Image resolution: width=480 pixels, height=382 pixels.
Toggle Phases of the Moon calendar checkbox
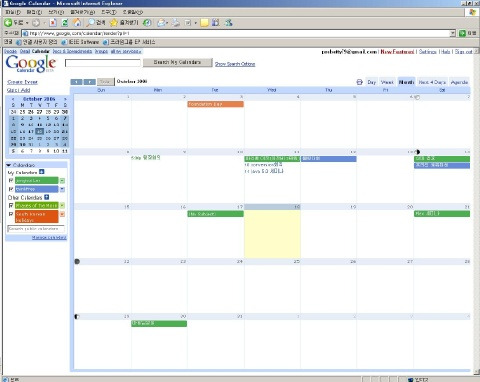[x=11, y=205]
